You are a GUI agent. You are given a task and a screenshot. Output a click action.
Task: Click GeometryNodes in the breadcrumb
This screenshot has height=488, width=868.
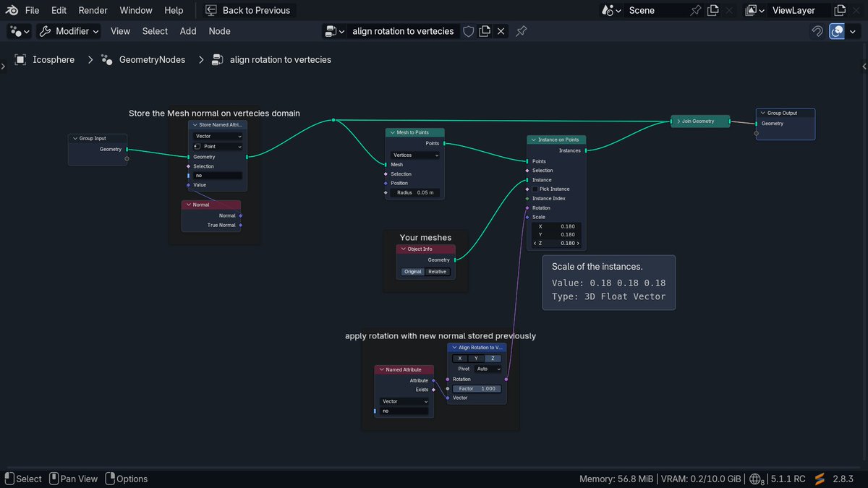[152, 60]
